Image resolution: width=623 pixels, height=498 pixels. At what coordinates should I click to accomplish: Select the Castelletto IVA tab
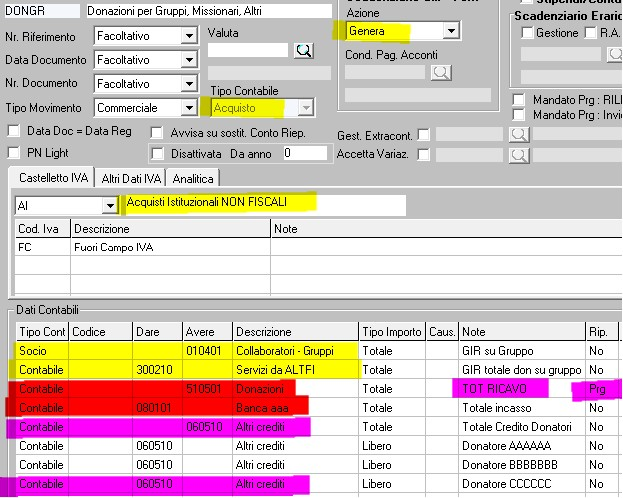[x=51, y=178]
